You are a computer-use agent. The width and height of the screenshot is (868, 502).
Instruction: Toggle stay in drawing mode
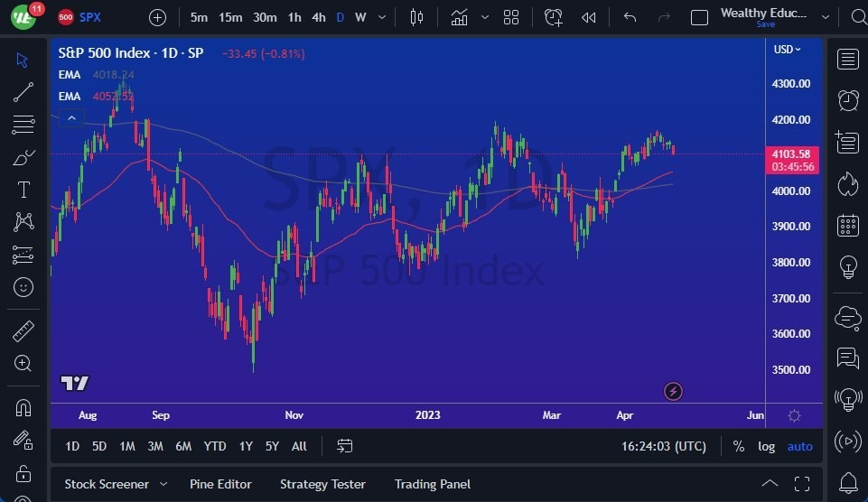pyautogui.click(x=23, y=441)
